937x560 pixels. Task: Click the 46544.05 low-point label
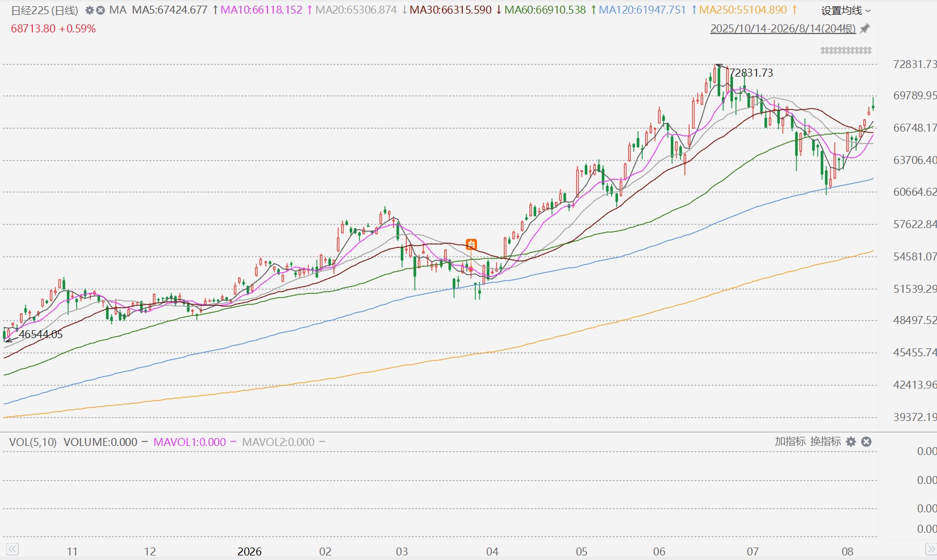[41, 334]
